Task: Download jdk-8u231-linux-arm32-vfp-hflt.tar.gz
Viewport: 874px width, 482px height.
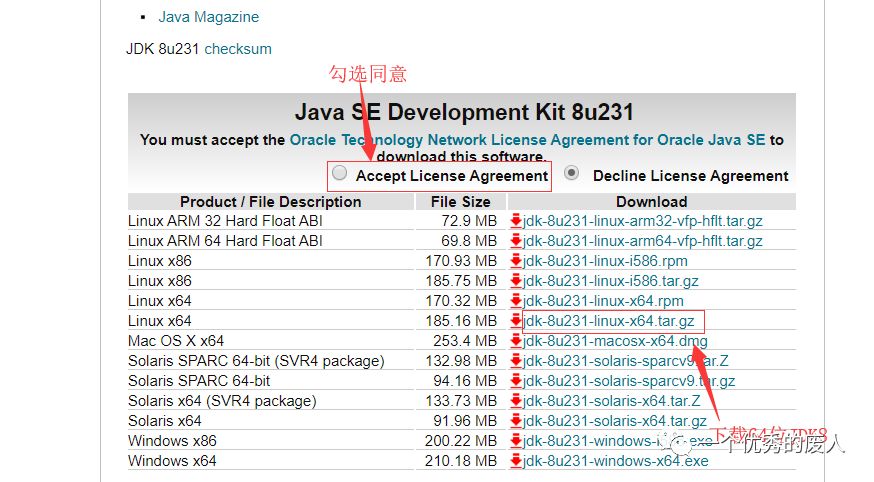Action: pyautogui.click(x=643, y=221)
